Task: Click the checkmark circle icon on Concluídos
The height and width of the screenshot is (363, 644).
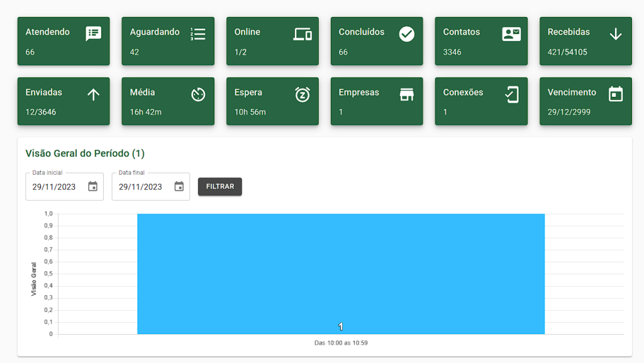Action: coord(407,34)
